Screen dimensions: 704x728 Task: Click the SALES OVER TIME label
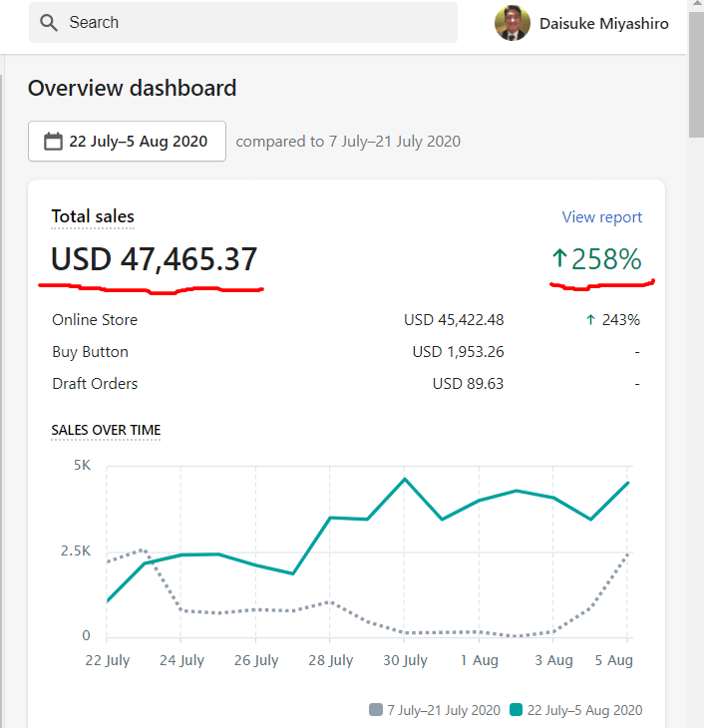coord(106,430)
